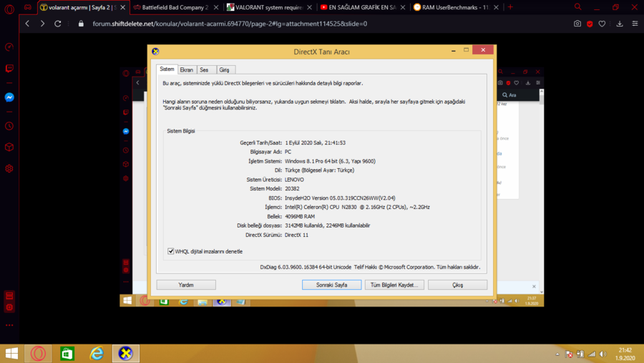The height and width of the screenshot is (363, 644).
Task: Click the DirectX taskbar icon
Action: (x=126, y=354)
